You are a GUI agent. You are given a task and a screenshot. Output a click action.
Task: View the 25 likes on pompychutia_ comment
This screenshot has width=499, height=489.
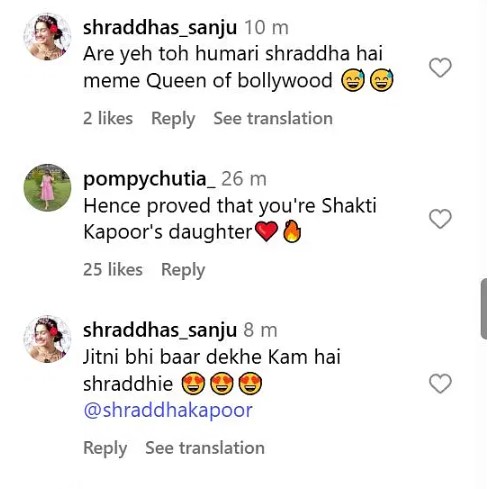[113, 269]
